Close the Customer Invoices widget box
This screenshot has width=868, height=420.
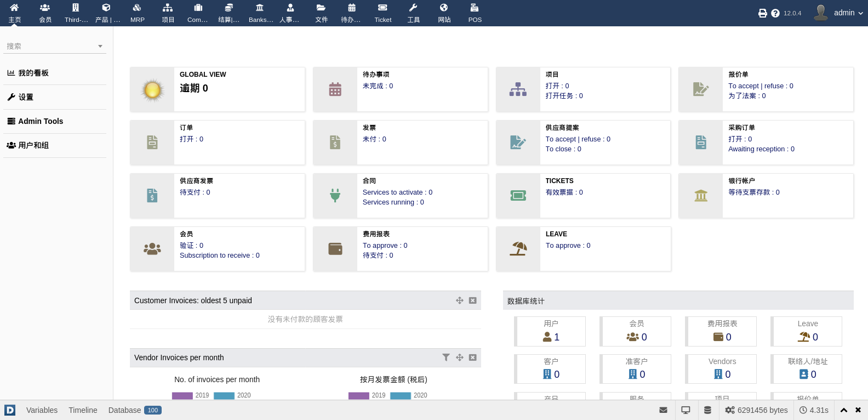coord(472,300)
